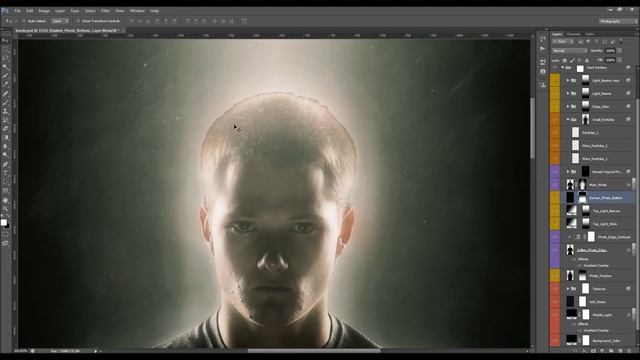Viewport: 640px width, 360px height.
Task: Create new adjustment layer icon
Action: point(602,351)
